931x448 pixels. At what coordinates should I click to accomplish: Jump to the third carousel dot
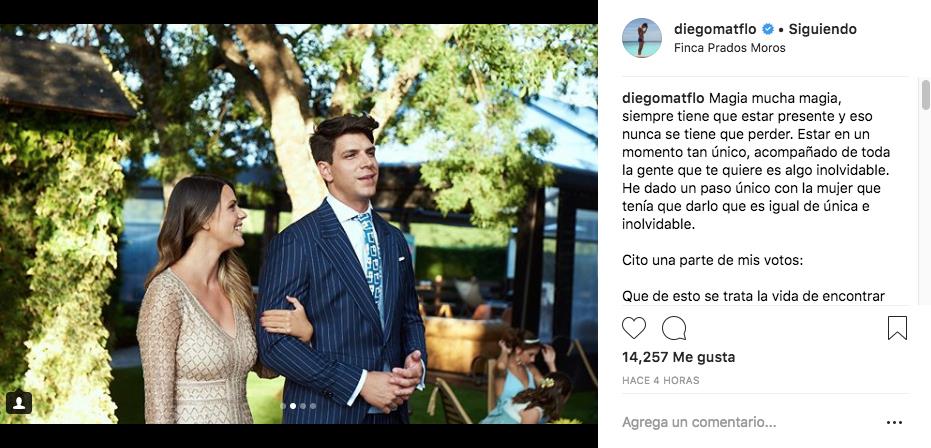(303, 406)
